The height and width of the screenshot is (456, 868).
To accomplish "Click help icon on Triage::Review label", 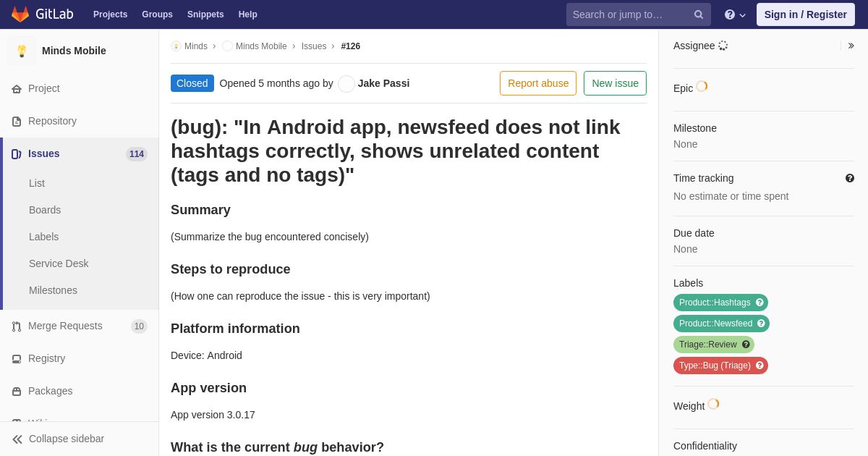I will 746,345.
